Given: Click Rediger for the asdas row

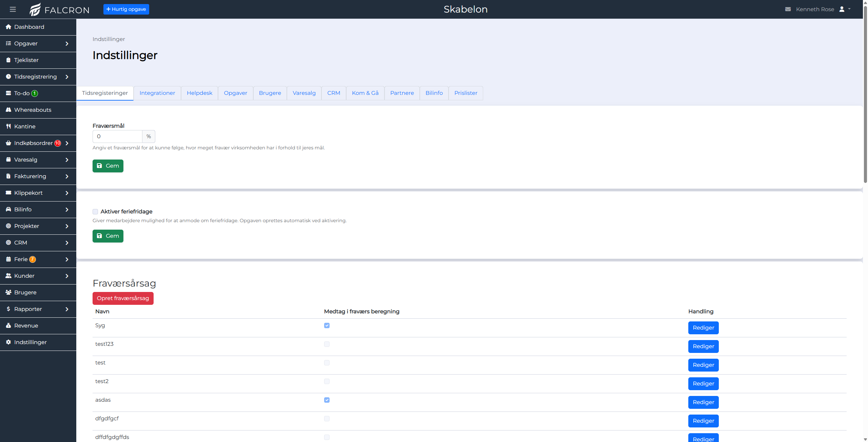Looking at the screenshot, I should 704,402.
